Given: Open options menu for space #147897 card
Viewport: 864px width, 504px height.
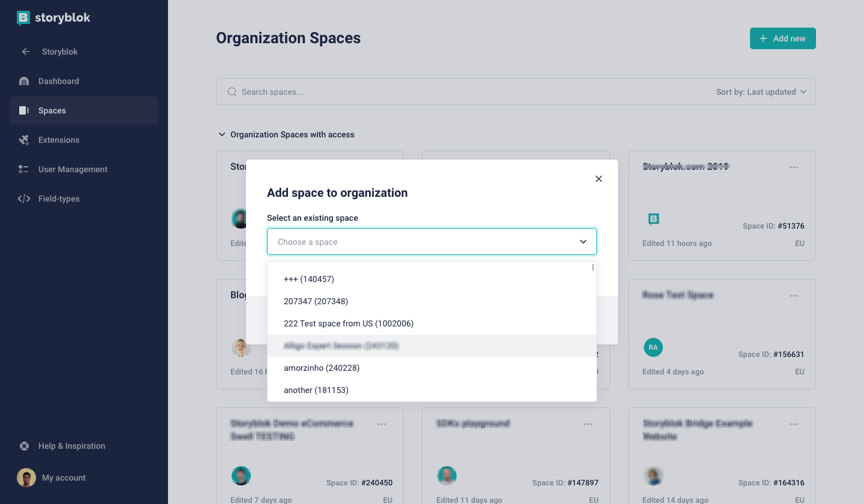Looking at the screenshot, I should point(588,424).
